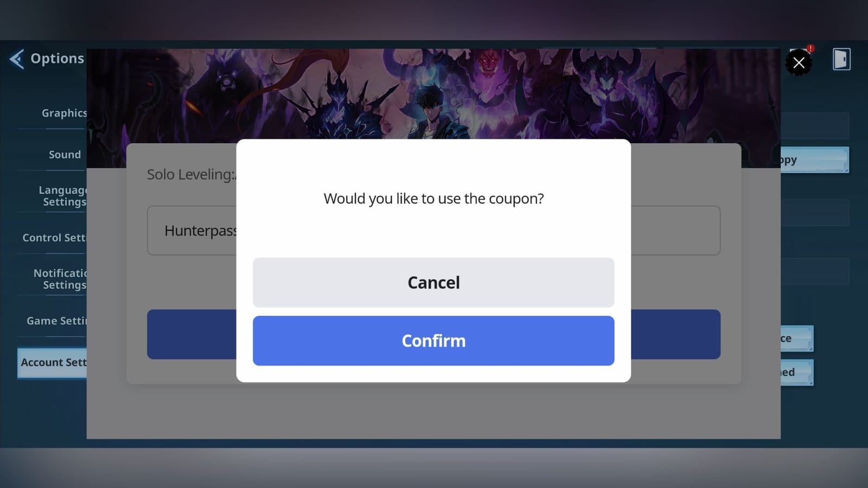Confirm using the coupon
The image size is (868, 488).
(433, 341)
